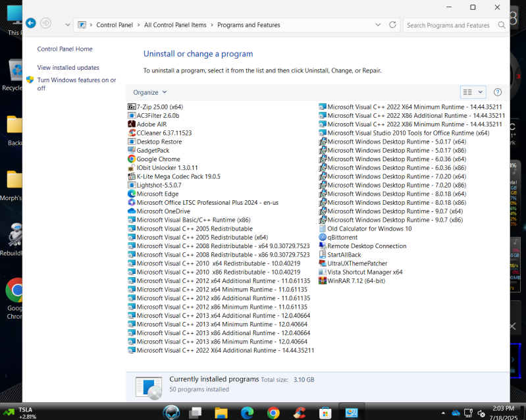The width and height of the screenshot is (526, 420).
Task: Open Microsoft Store from the taskbar
Action: [x=325, y=413]
